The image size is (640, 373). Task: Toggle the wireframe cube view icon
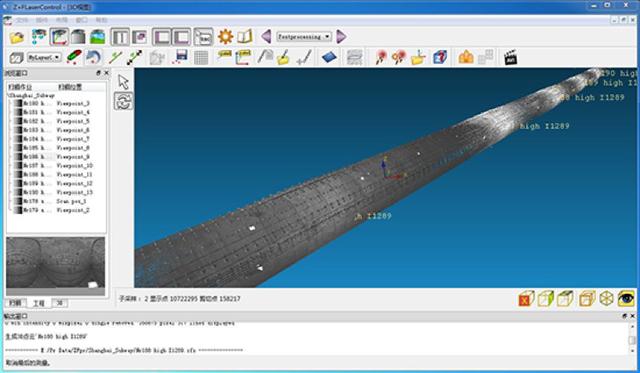pos(607,299)
